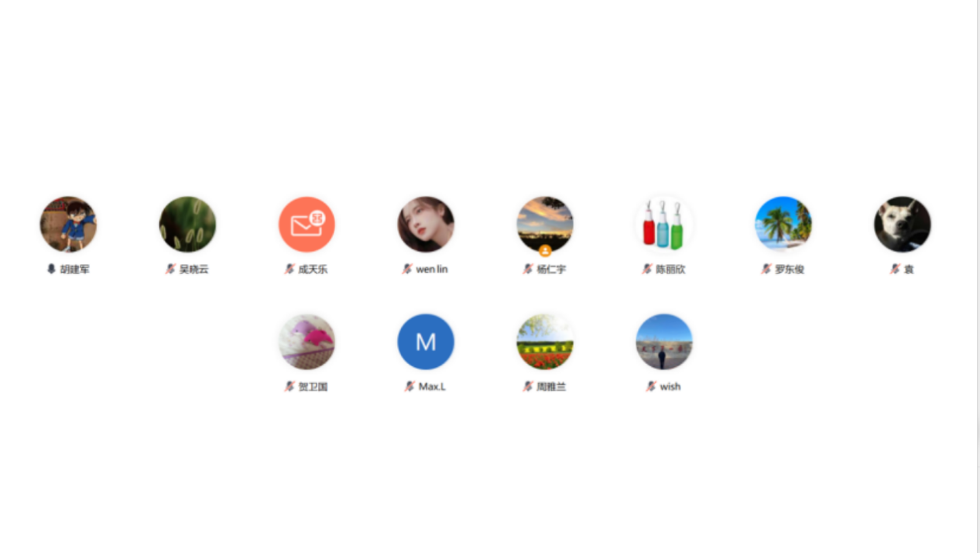Click the microphone icon beside 胡建军
980x553 pixels.
51,269
